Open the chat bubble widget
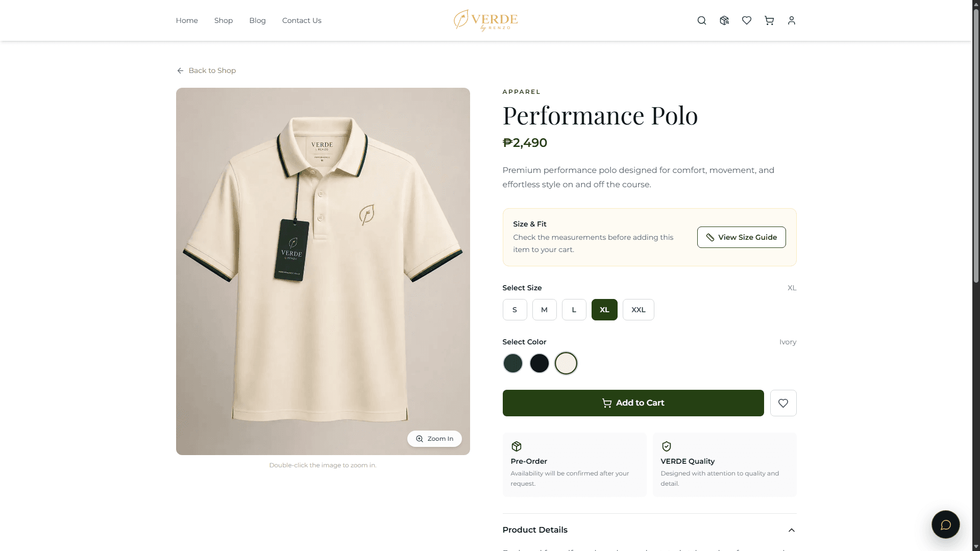Image resolution: width=980 pixels, height=551 pixels. tap(945, 524)
